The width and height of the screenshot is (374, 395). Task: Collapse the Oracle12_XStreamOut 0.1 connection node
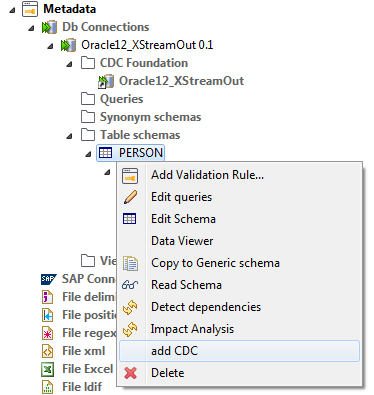tap(50, 46)
